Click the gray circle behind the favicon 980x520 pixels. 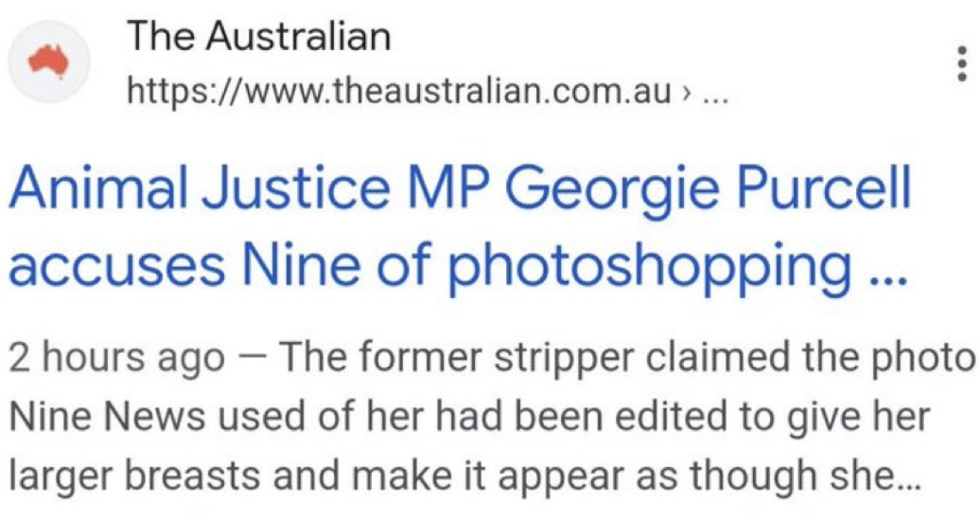49,61
